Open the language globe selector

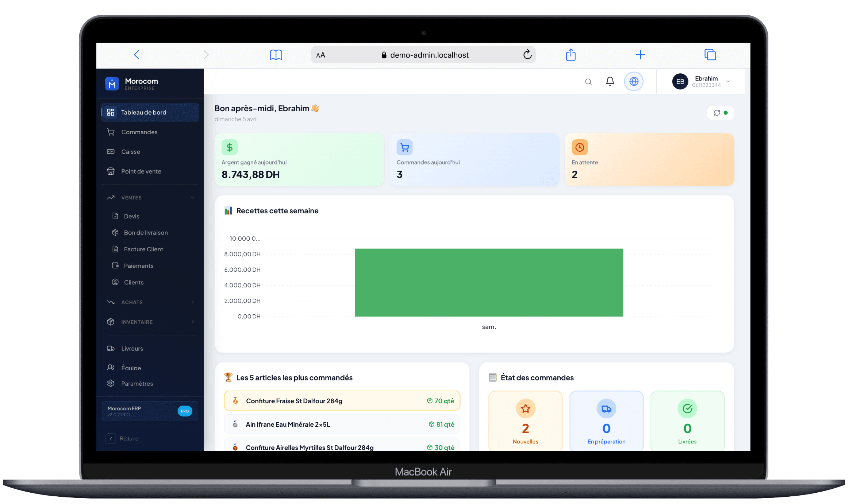click(x=634, y=81)
